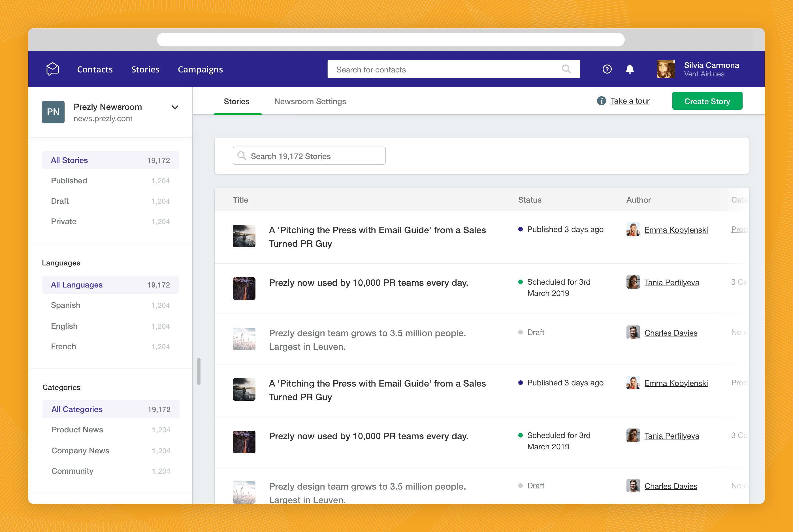
Task: Open thumbnail of second 10,000 PR teams story
Action: pyautogui.click(x=244, y=442)
